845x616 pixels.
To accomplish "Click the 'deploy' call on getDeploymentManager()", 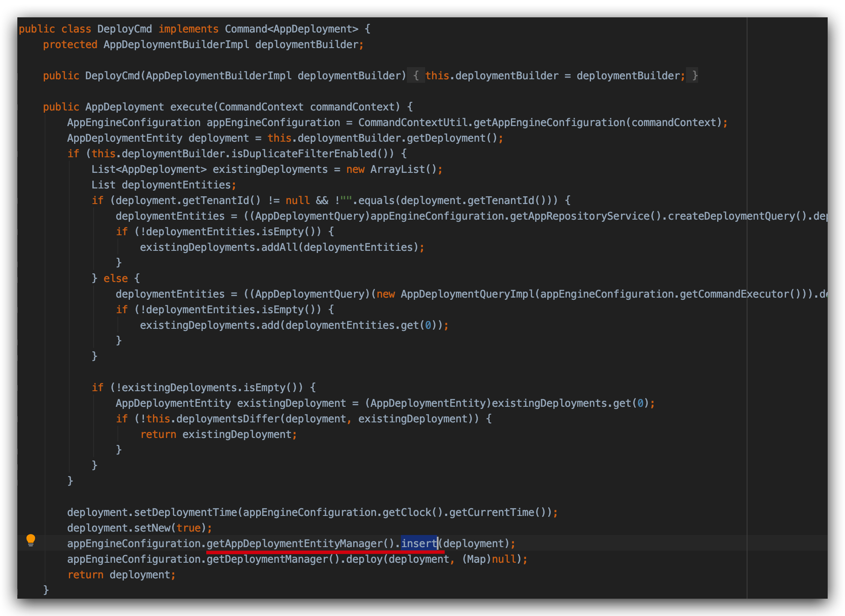I will (364, 559).
